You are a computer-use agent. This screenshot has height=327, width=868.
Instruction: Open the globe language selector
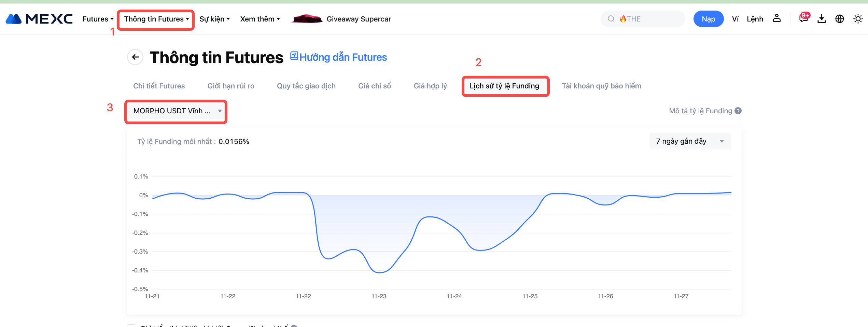coord(840,19)
